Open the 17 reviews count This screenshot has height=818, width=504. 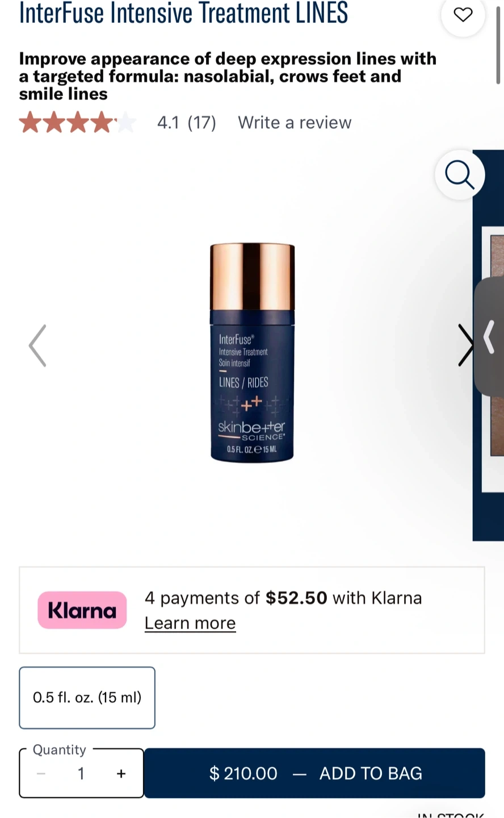click(x=202, y=123)
